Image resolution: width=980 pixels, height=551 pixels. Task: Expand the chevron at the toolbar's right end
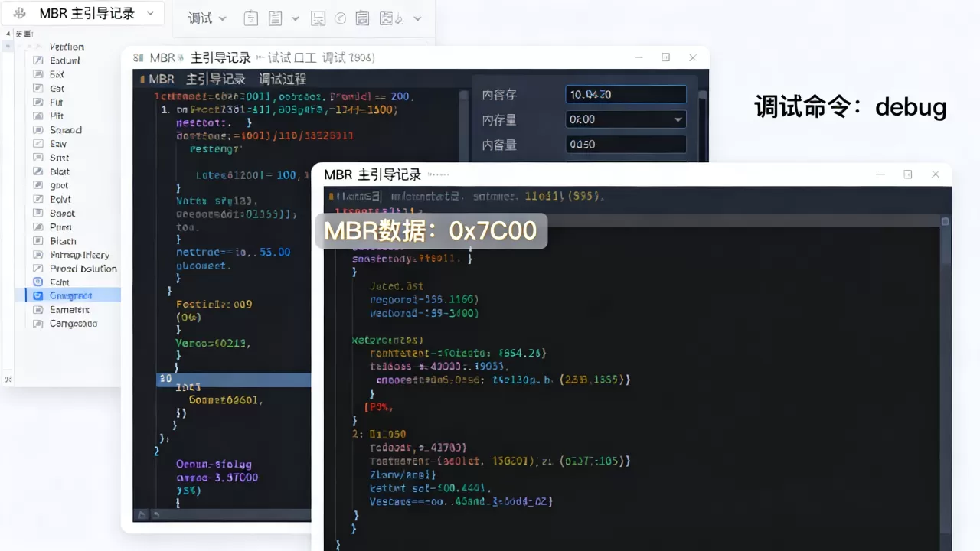(416, 18)
